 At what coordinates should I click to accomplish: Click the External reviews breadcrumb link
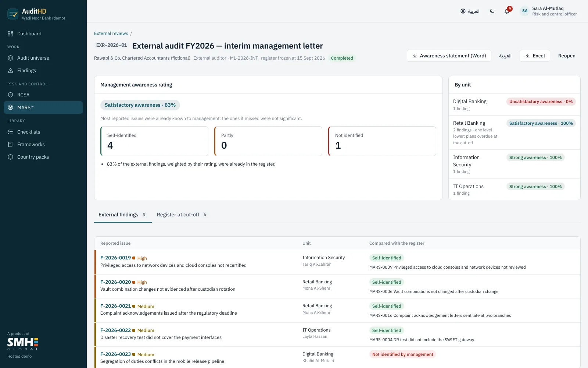coord(111,33)
